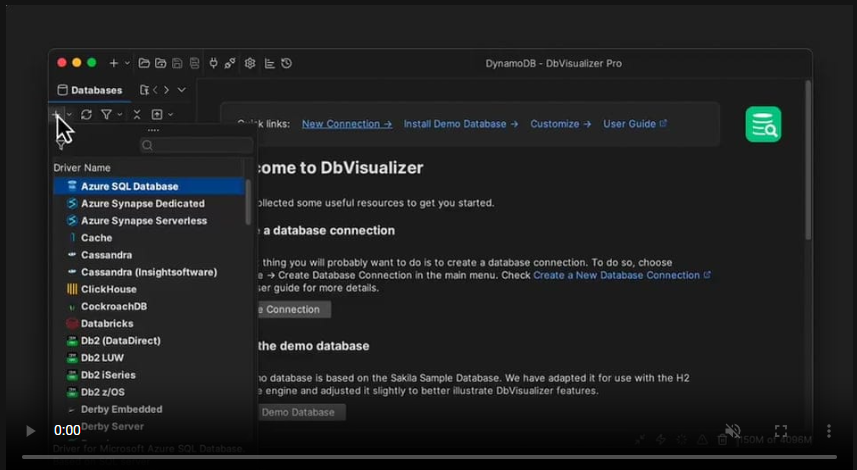Viewport: 857px width, 470px height.
Task: Pick Cassandra (Insightsoftware) driver
Action: click(149, 272)
